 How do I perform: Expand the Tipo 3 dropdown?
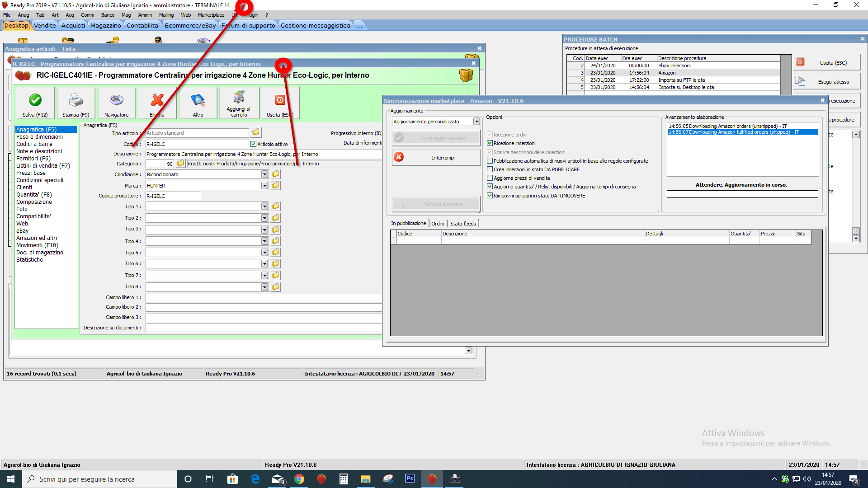pyautogui.click(x=264, y=230)
